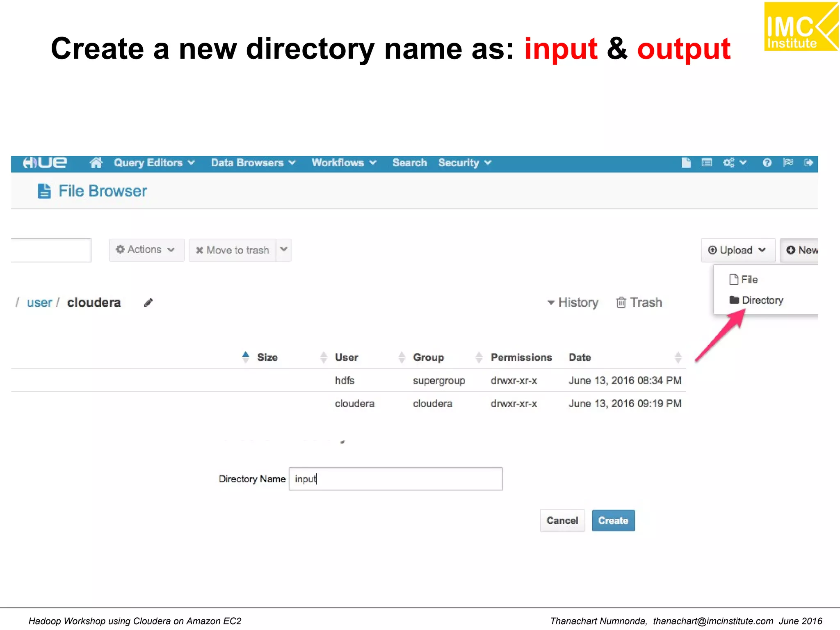
Task: Open the Upload dropdown
Action: [x=738, y=250]
